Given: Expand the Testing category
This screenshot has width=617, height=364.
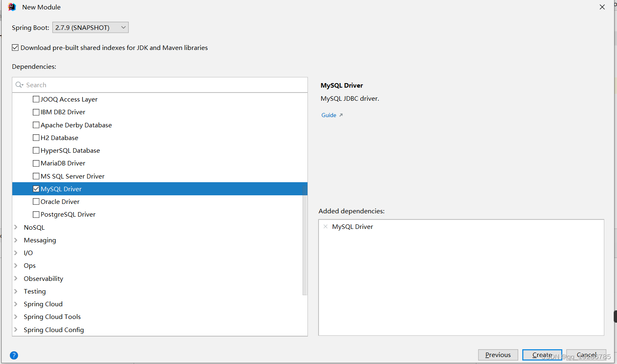Looking at the screenshot, I should [16, 291].
